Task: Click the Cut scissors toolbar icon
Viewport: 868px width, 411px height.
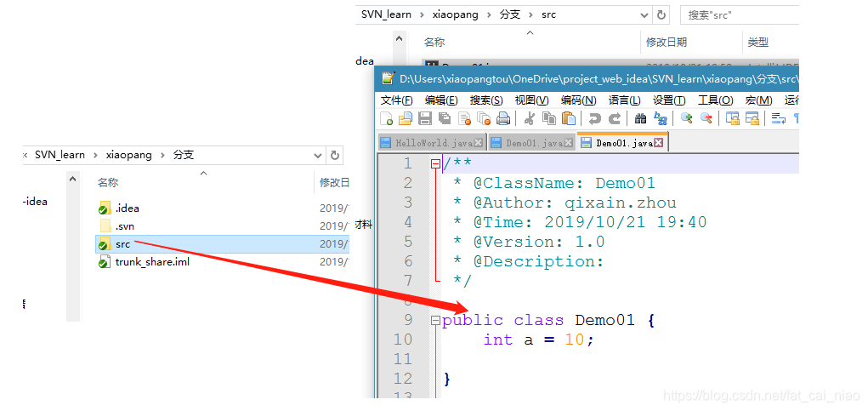Action: 529,118
